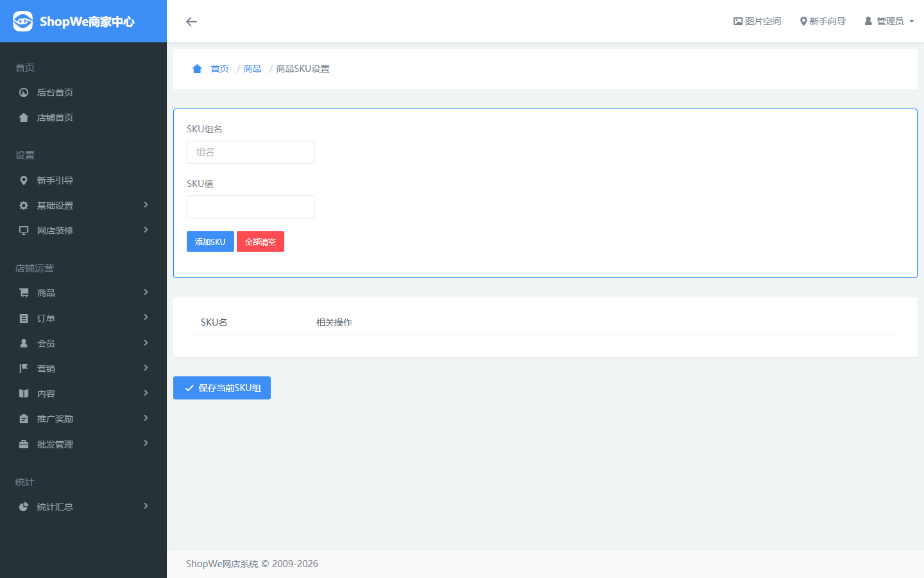Click 推广奖励 clipboard icon

[24, 419]
